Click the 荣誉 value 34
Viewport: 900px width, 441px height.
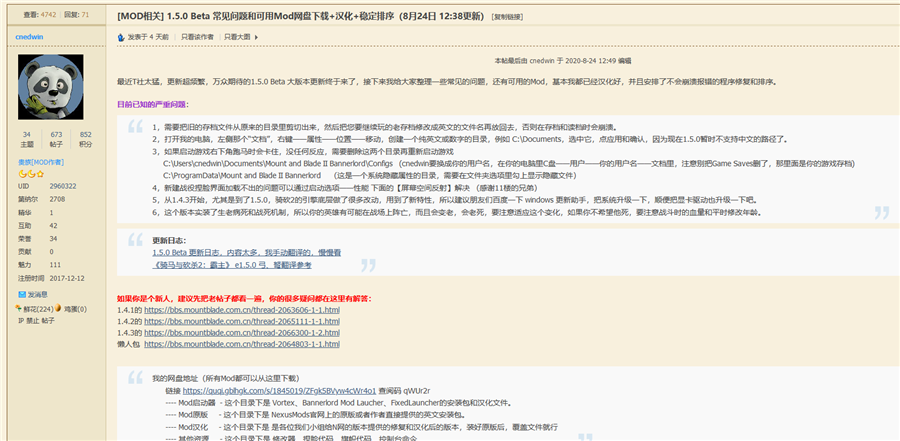53,239
